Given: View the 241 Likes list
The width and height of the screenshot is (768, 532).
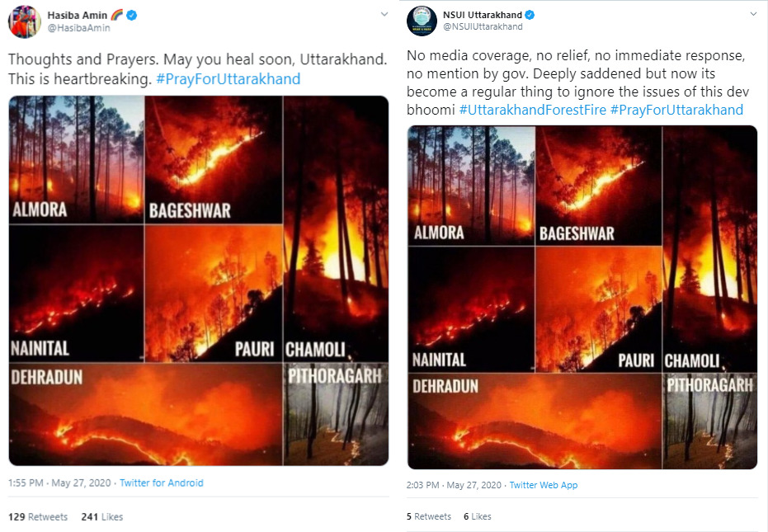Looking at the screenshot, I should click(102, 516).
